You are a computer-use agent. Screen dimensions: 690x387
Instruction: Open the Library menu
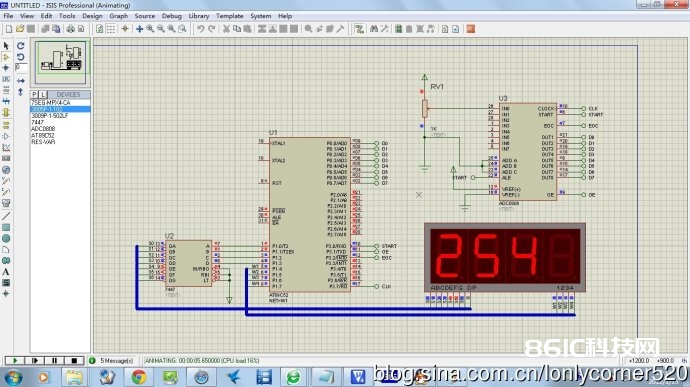pyautogui.click(x=199, y=16)
